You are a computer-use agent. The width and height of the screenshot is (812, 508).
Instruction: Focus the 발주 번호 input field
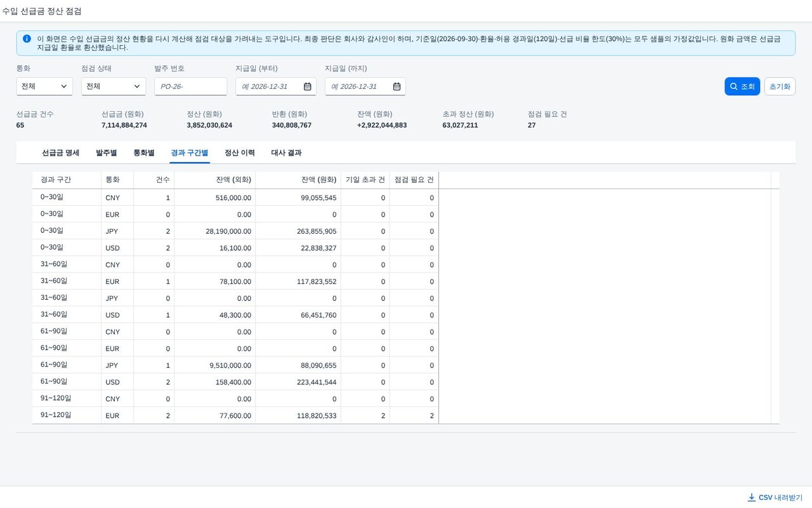click(x=191, y=86)
